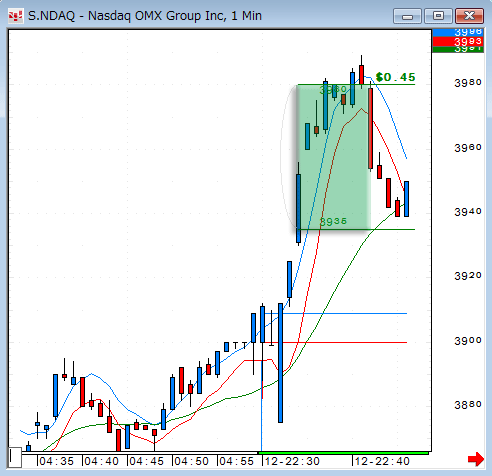This screenshot has height=476, width=492.
Task: Click the 12-22:40 time axis label
Action: click(382, 461)
